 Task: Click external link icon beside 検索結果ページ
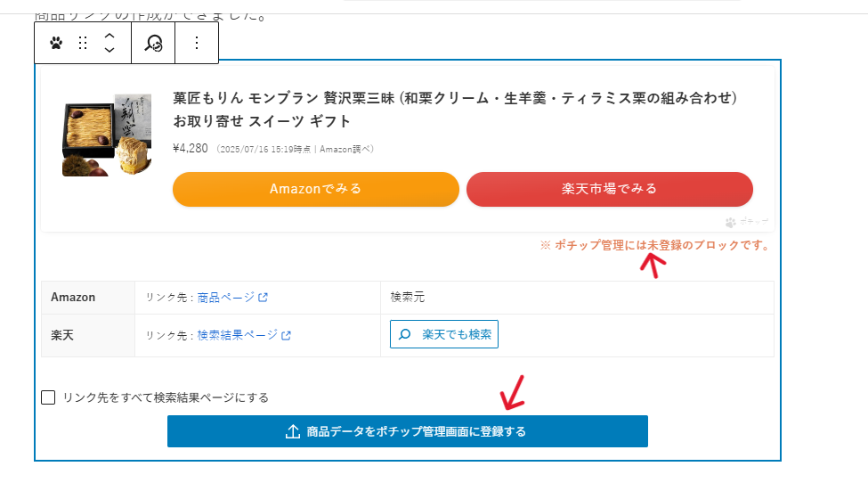pyautogui.click(x=286, y=335)
